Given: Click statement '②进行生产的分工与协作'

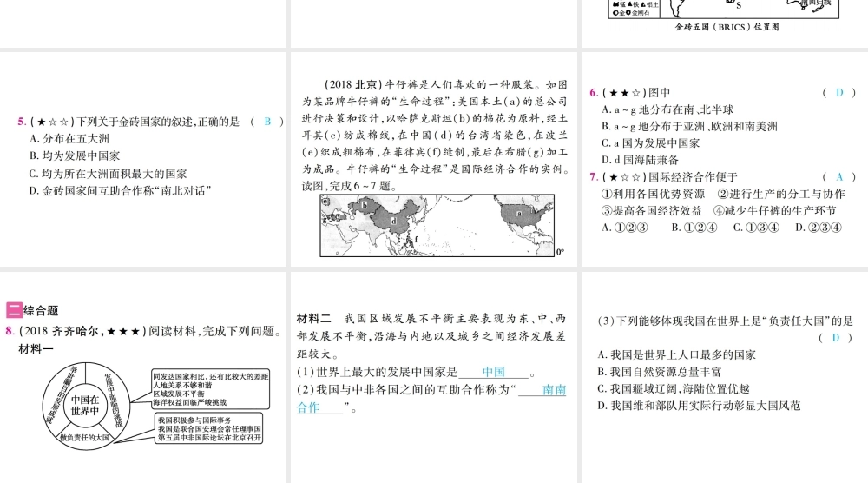Looking at the screenshot, I should (781, 194).
